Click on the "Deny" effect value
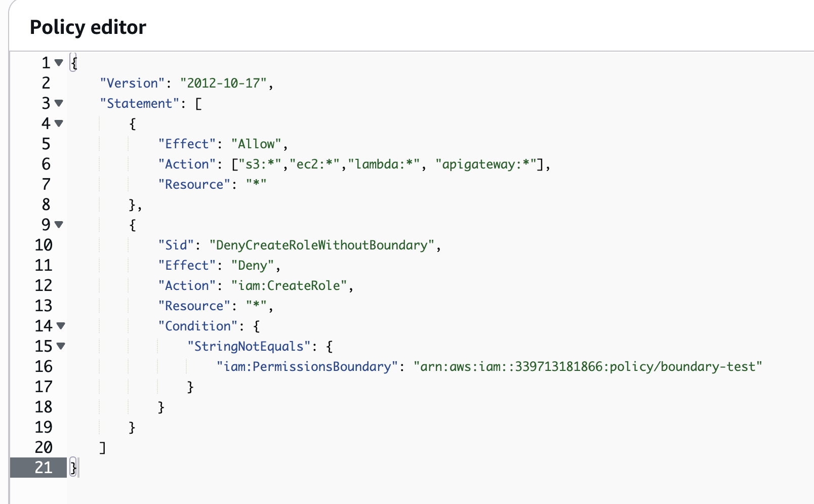The image size is (814, 504). (253, 265)
